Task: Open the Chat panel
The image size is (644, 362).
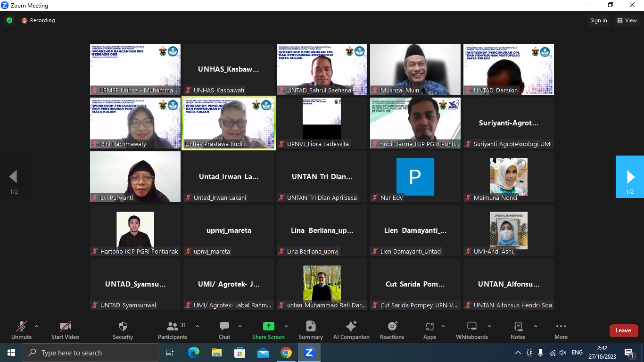Action: [x=224, y=330]
